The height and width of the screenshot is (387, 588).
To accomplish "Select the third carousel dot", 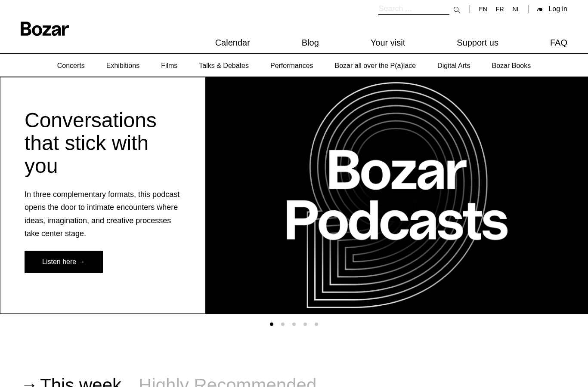I will (x=294, y=324).
